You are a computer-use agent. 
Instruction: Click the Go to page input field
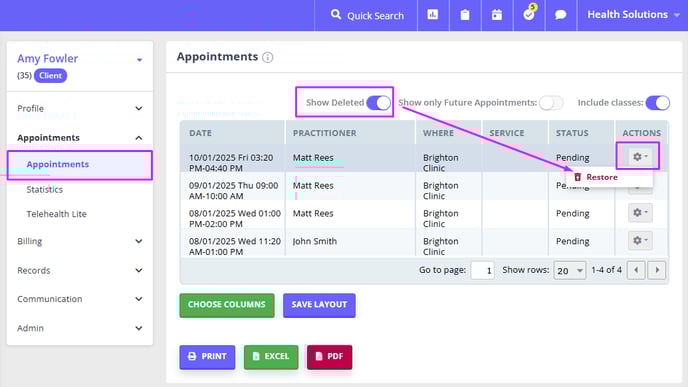(483, 270)
